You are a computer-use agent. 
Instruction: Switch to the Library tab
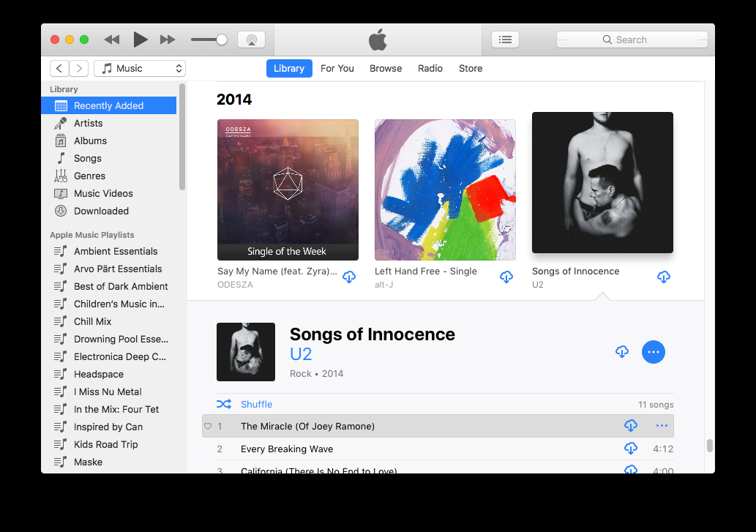click(x=289, y=69)
